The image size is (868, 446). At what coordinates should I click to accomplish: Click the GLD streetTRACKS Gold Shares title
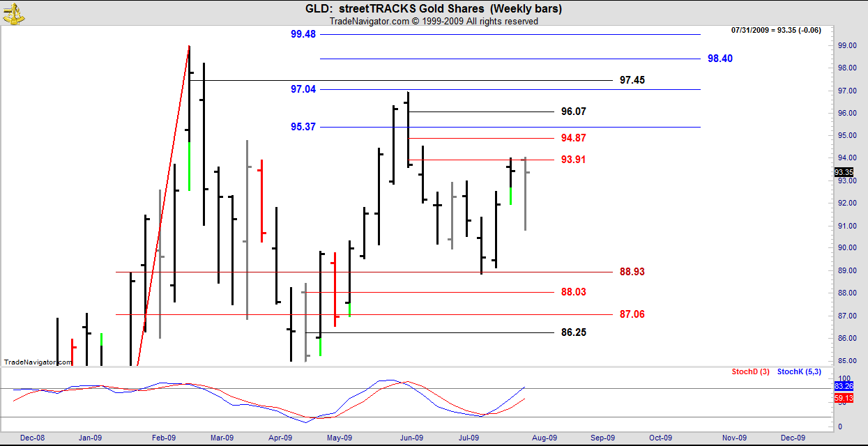(433, 9)
